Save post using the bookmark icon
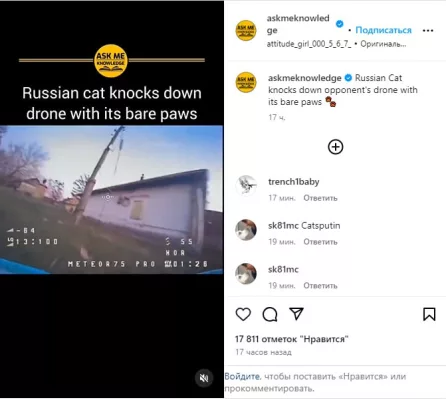The width and height of the screenshot is (446, 400). 429,314
